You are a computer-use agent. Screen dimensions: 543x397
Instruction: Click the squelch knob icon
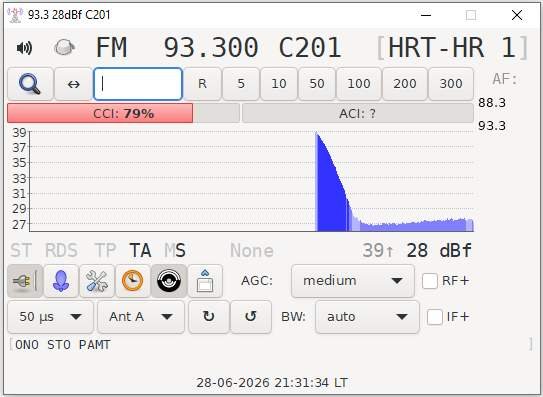[x=64, y=47]
